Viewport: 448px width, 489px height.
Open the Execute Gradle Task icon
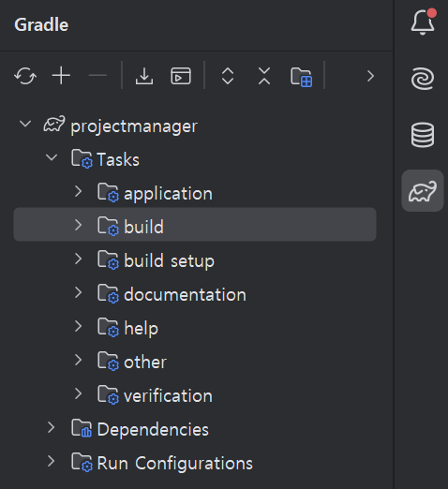[x=181, y=76]
